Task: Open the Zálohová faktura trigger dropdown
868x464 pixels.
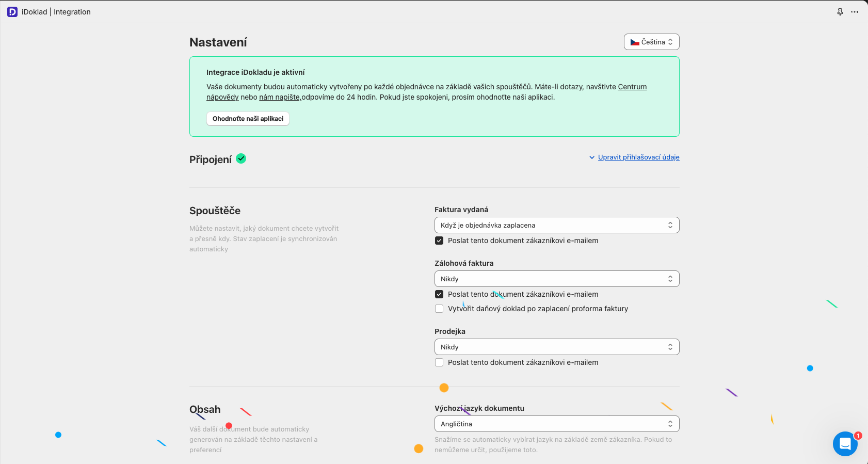Action: tap(556, 279)
